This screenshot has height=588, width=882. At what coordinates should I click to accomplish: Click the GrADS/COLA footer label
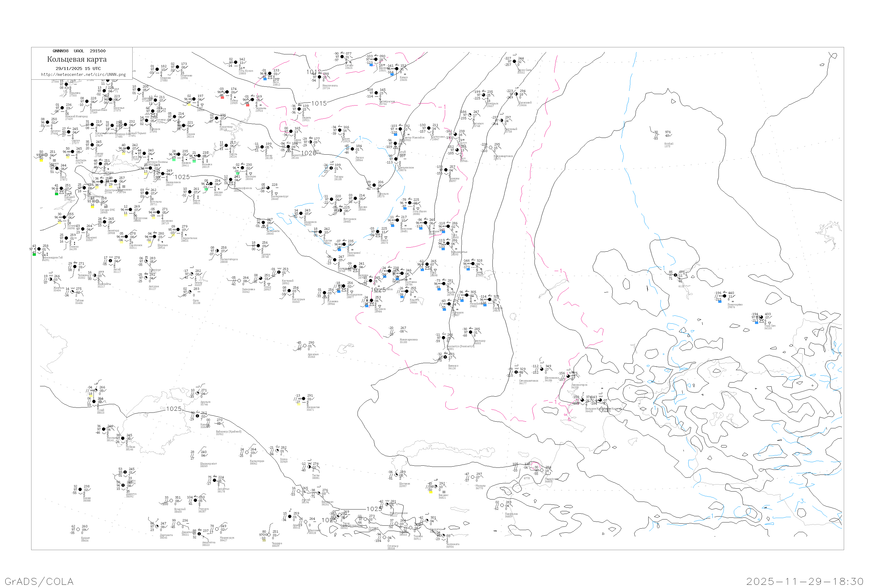pos(39,581)
